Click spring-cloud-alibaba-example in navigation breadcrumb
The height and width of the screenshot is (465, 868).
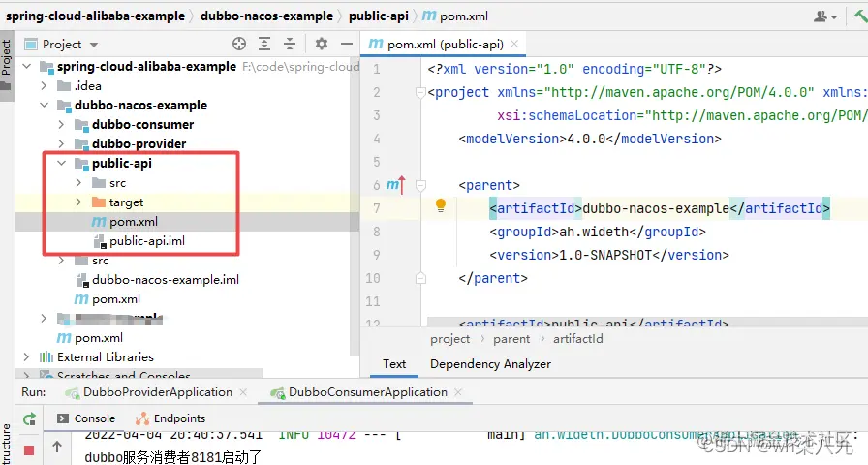pyautogui.click(x=95, y=16)
